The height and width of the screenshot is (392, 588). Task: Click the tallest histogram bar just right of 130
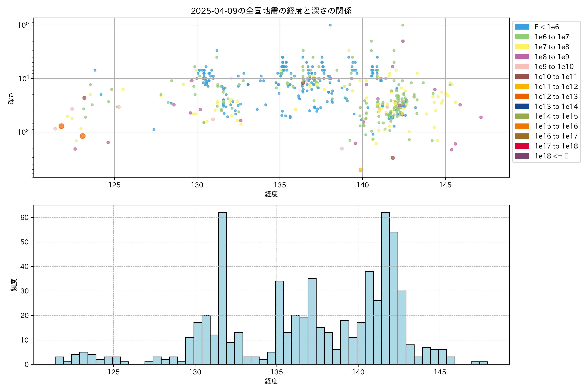click(222, 287)
